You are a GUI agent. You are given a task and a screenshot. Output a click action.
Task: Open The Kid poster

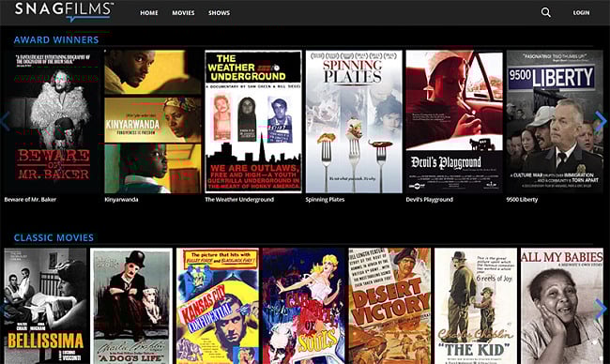pyautogui.click(x=476, y=306)
